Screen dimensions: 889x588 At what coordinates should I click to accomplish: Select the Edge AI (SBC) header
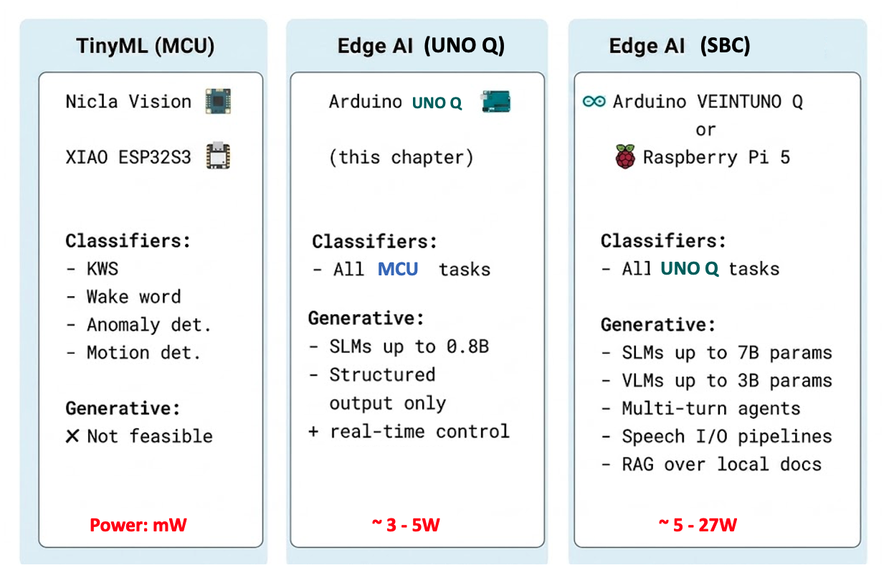click(680, 46)
